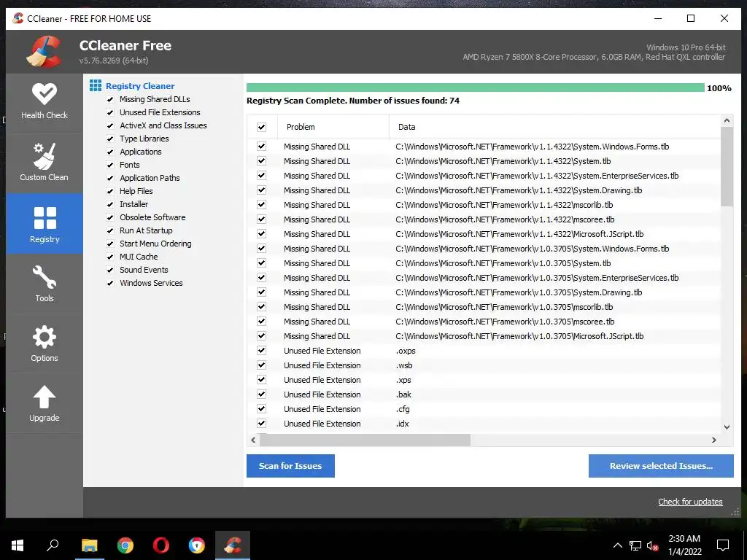This screenshot has height=560, width=747.
Task: Click the green scan progress bar
Action: (475, 87)
